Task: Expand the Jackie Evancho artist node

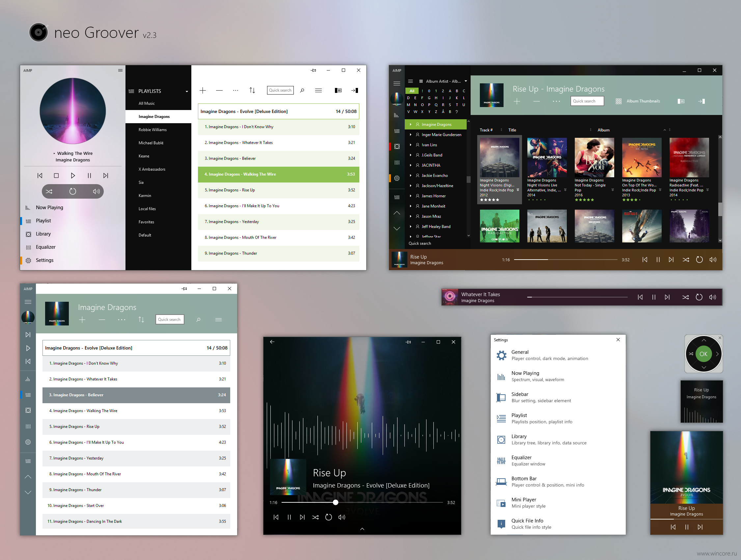Action: pyautogui.click(x=411, y=176)
